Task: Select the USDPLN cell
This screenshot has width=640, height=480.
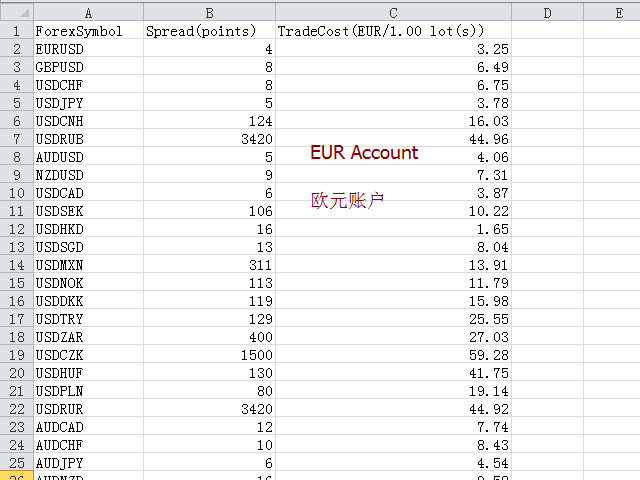Action: tap(89, 391)
